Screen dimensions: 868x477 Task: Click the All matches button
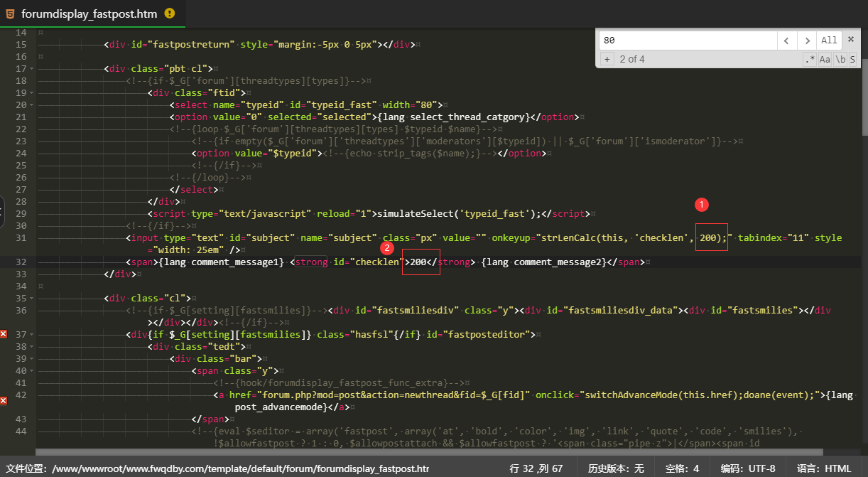point(829,41)
